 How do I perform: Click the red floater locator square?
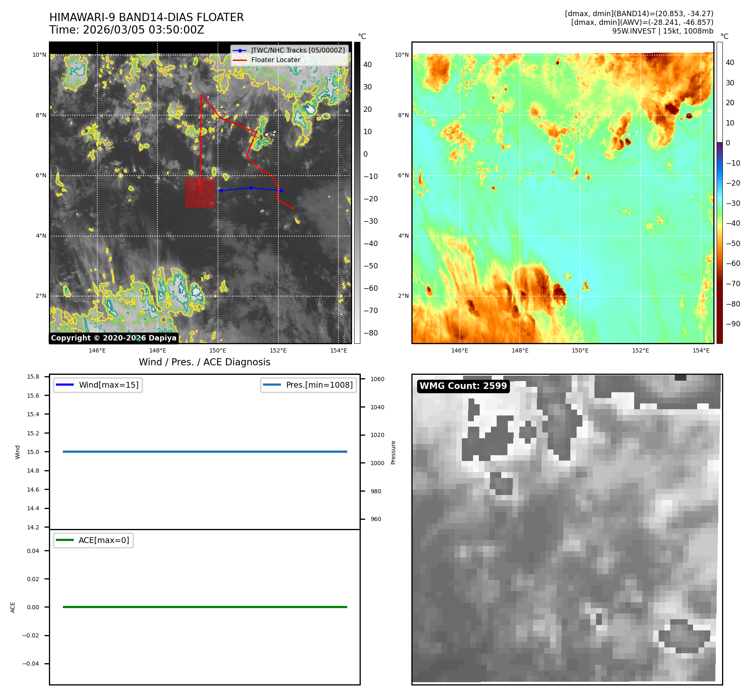[x=200, y=193]
